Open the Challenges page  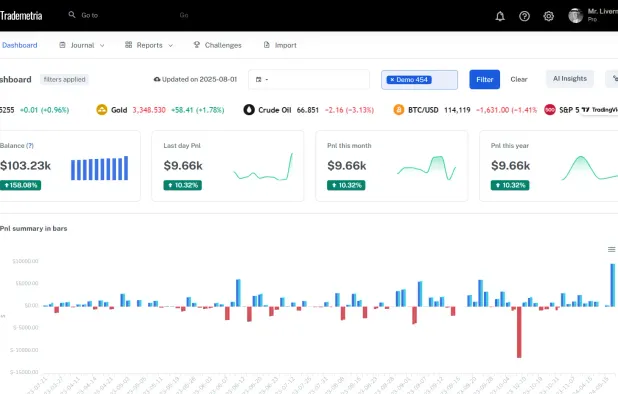click(x=218, y=45)
